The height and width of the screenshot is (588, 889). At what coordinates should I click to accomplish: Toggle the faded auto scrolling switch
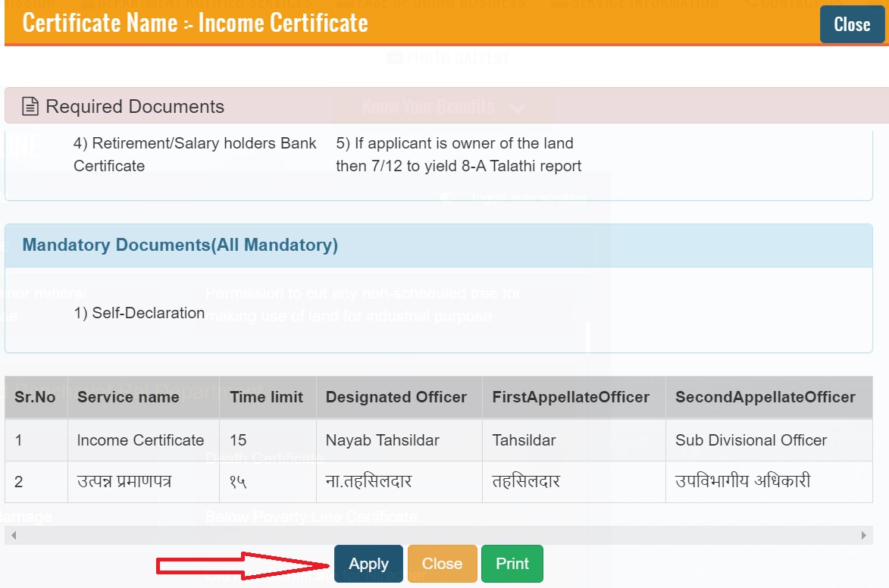pos(450,199)
